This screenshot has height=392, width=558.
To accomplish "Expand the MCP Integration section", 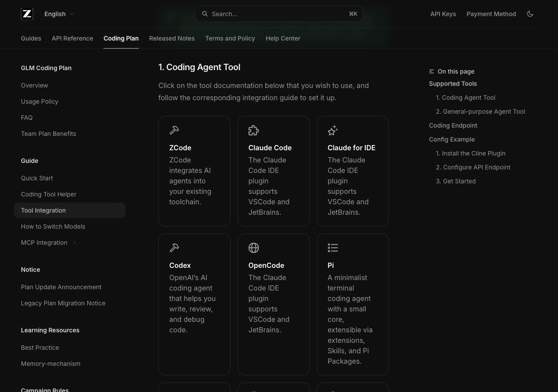I will (x=75, y=243).
